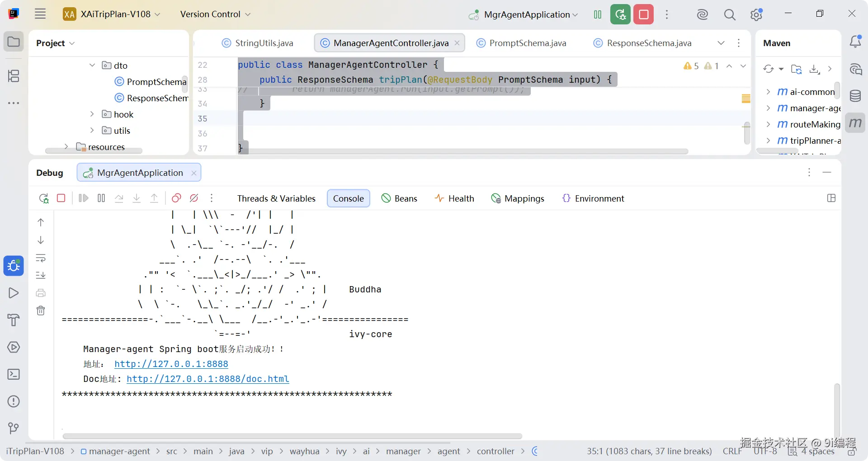Screen dimensions: 868x461
Task: Click Step Out in debug toolbar
Action: 154,198
